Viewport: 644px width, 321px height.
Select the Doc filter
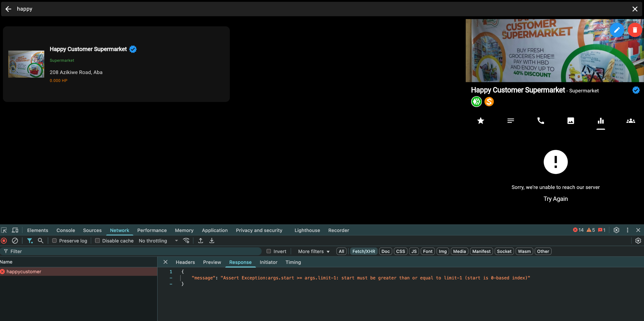tap(385, 251)
